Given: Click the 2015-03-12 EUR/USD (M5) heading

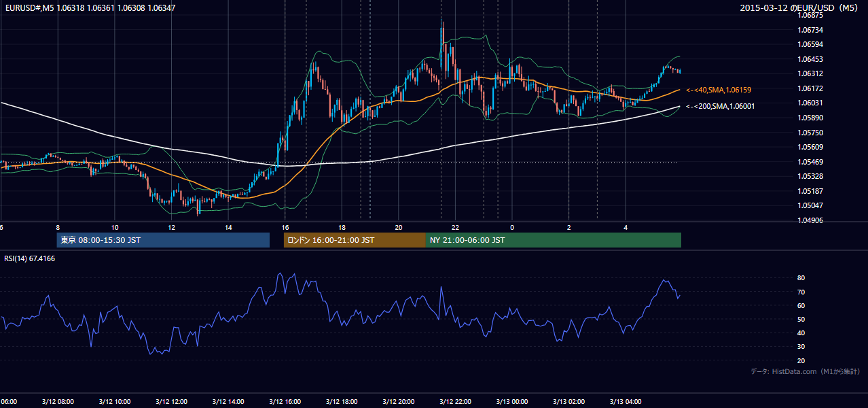Looking at the screenshot, I should coord(800,7).
